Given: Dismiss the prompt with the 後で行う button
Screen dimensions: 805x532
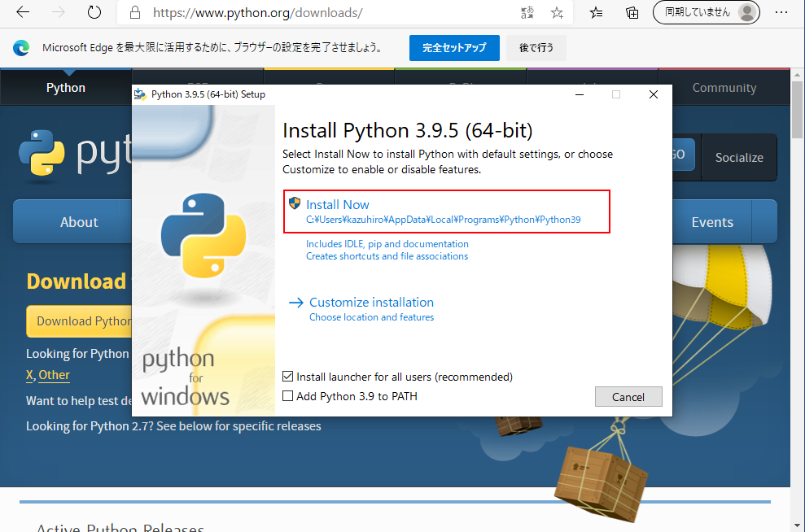Looking at the screenshot, I should coord(536,48).
